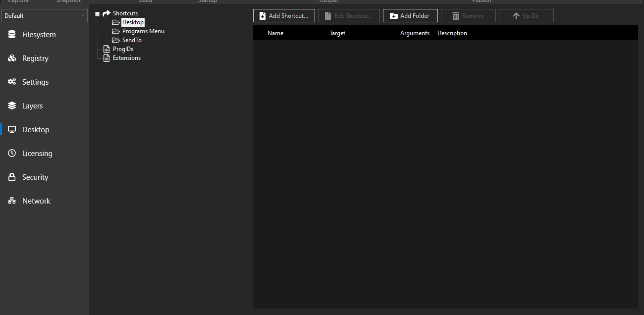Viewport: 644px width, 315px height.
Task: Sort shortcuts by the Name column
Action: tap(275, 33)
